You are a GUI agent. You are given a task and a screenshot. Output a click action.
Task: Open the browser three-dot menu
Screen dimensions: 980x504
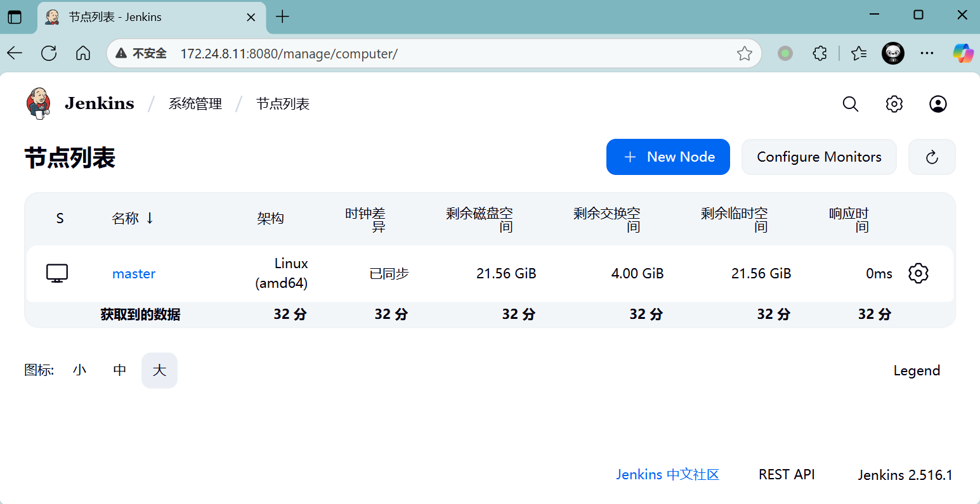(x=927, y=54)
